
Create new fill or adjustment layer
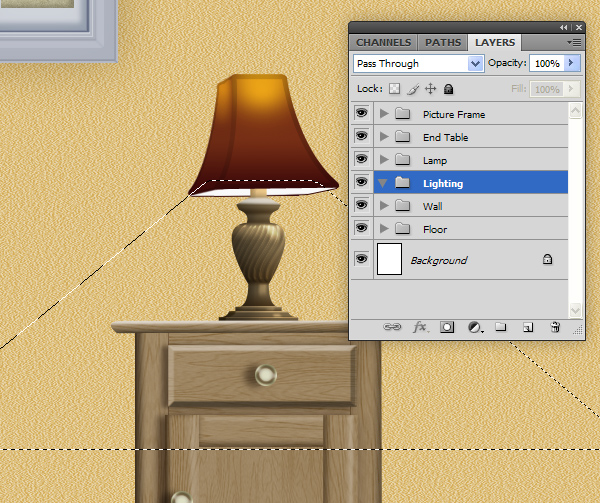click(x=474, y=326)
